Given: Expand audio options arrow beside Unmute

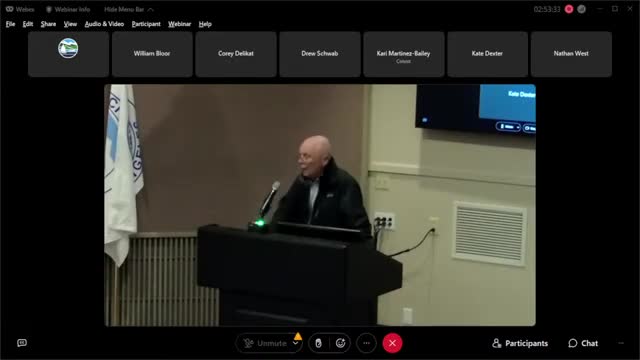Looking at the screenshot, I should pos(296,343).
